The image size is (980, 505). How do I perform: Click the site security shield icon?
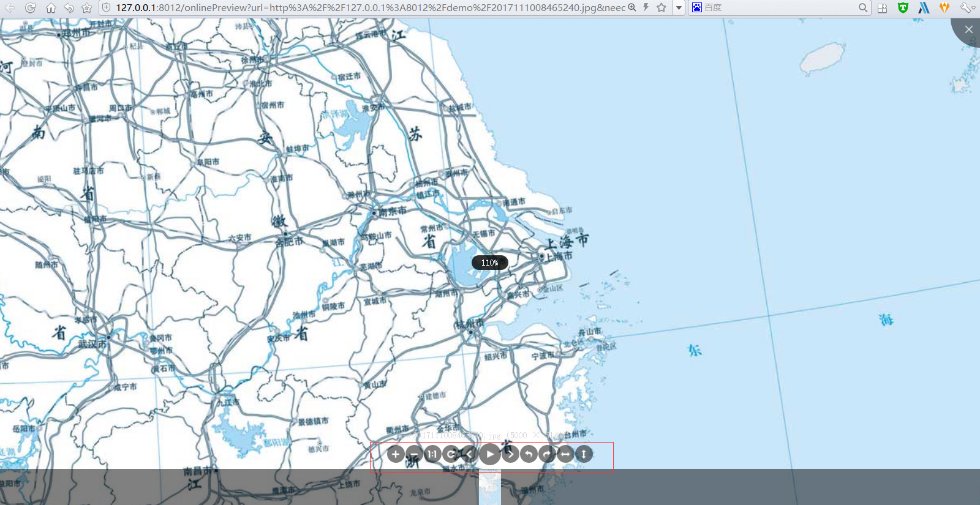[106, 8]
